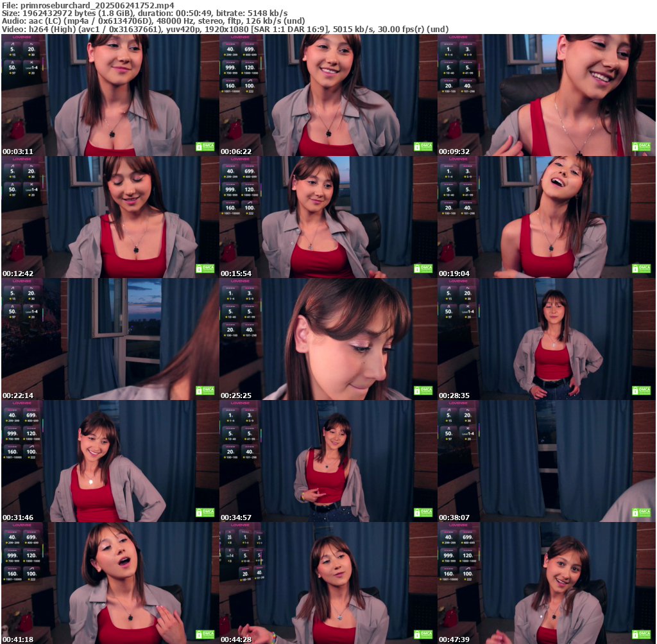The image size is (657, 644).
Task: Click the DMCA badge in the 00:03:11 frame
Action: point(205,146)
